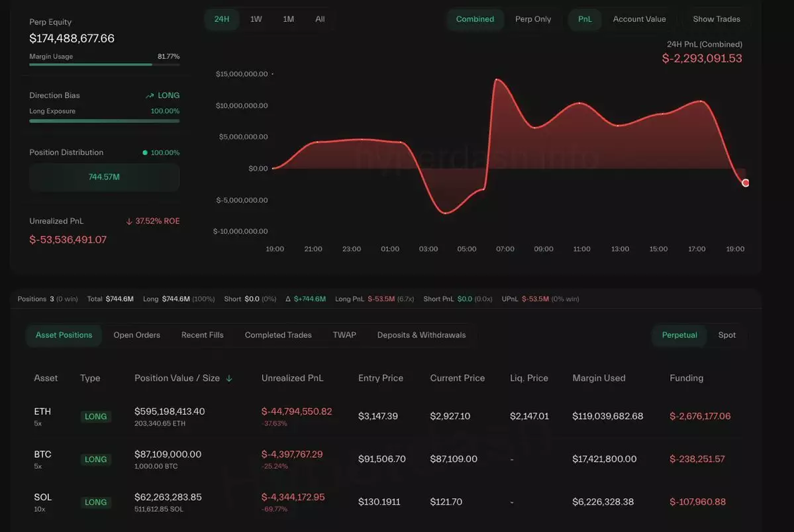Click the SOL LONG badge
Viewport: 794px width, 532px height.
click(95, 502)
